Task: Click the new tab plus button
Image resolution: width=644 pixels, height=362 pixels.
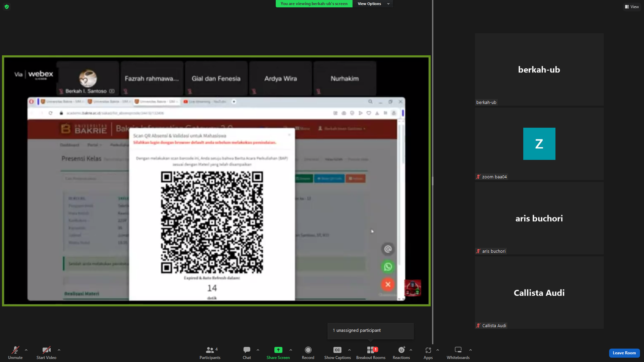Action: pos(234,102)
